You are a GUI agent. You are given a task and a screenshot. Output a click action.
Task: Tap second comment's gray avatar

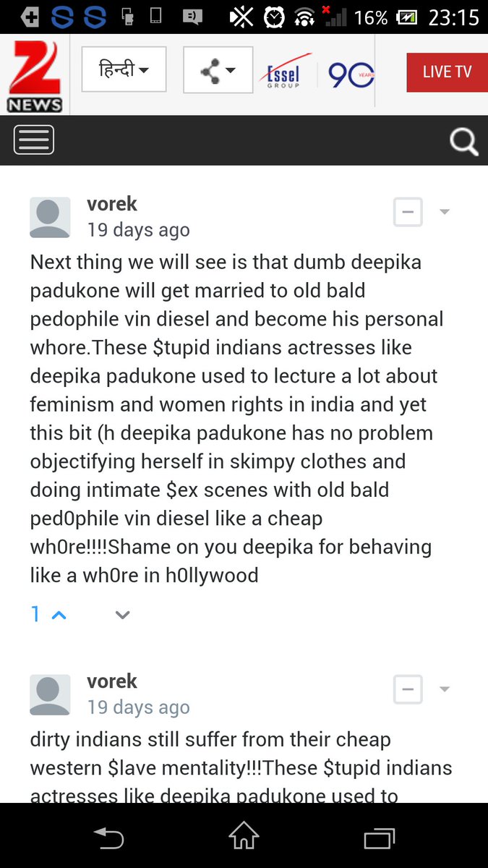pyautogui.click(x=50, y=694)
